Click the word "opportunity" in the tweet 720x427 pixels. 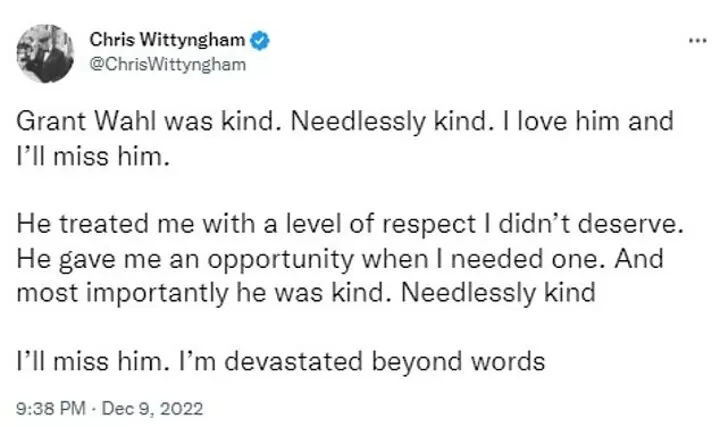(281, 260)
